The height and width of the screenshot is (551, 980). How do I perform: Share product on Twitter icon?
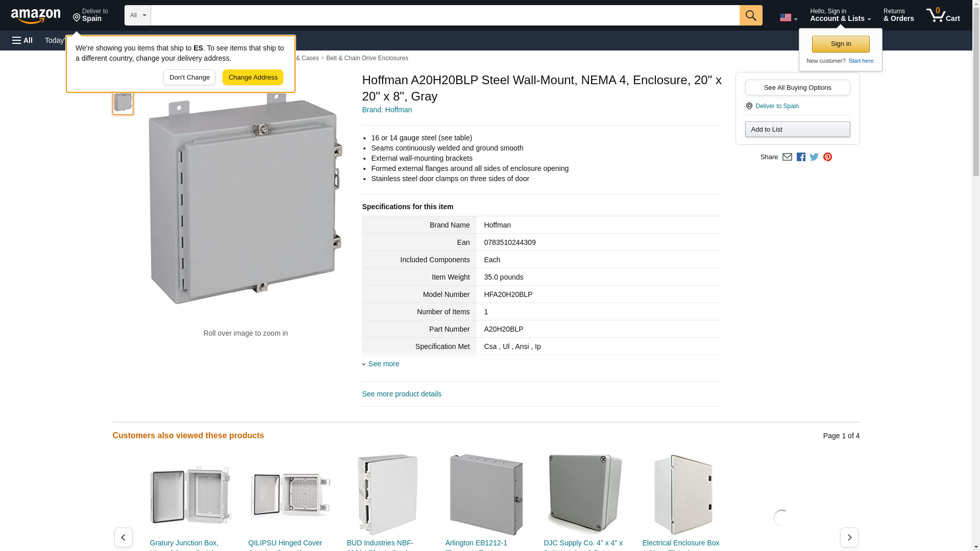tap(814, 157)
